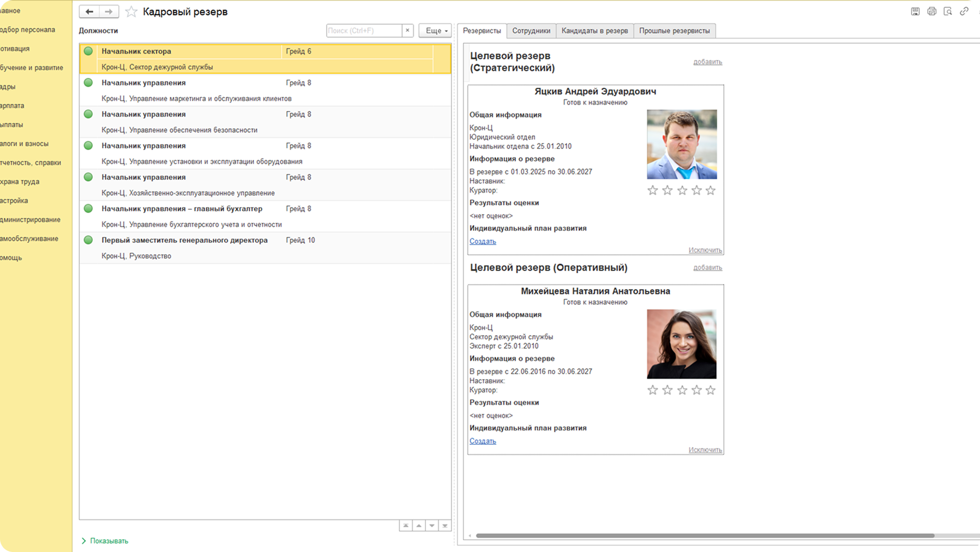Click Исключить for Михейцева Наталия Анатольевна
Screen dimensions: 980x552
click(x=705, y=450)
